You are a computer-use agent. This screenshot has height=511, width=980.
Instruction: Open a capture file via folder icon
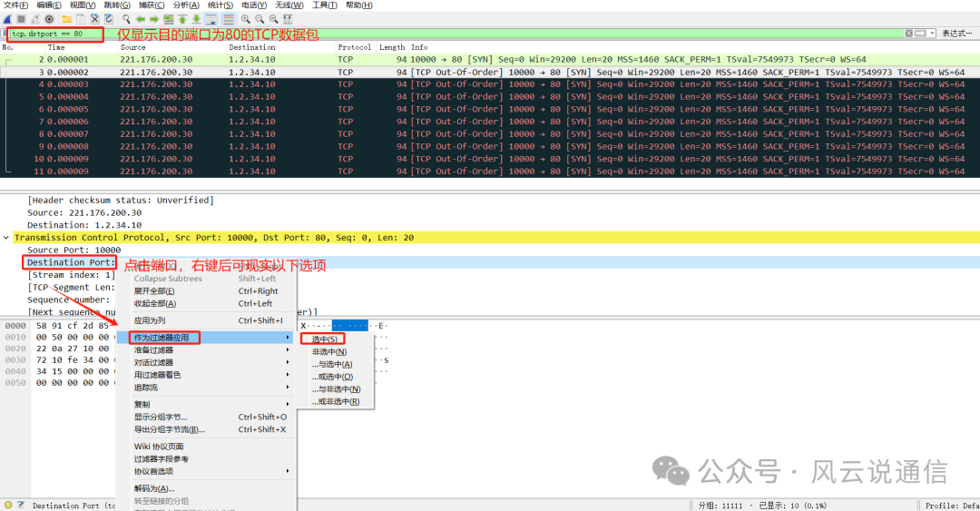click(66, 19)
